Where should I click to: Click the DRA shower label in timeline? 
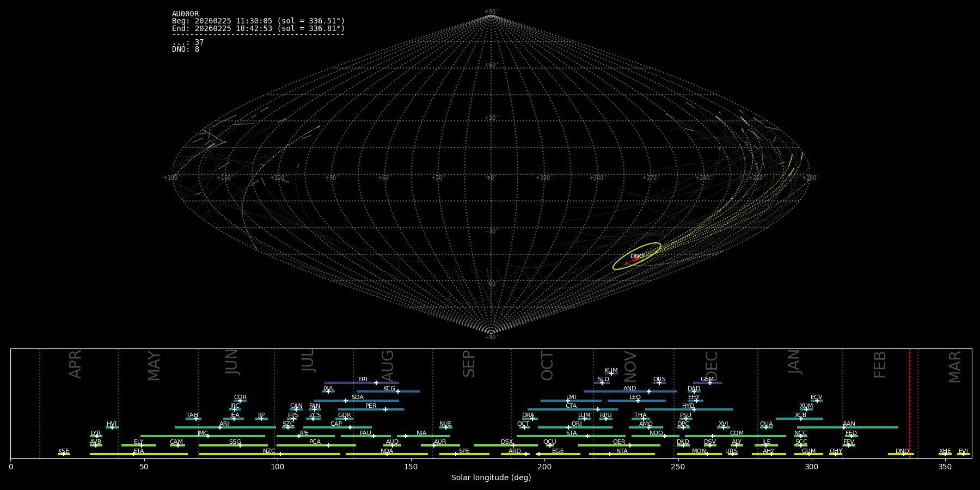[x=528, y=415]
